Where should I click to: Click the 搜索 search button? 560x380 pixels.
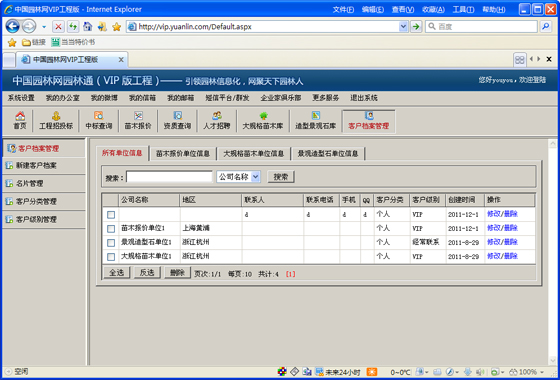pyautogui.click(x=281, y=176)
